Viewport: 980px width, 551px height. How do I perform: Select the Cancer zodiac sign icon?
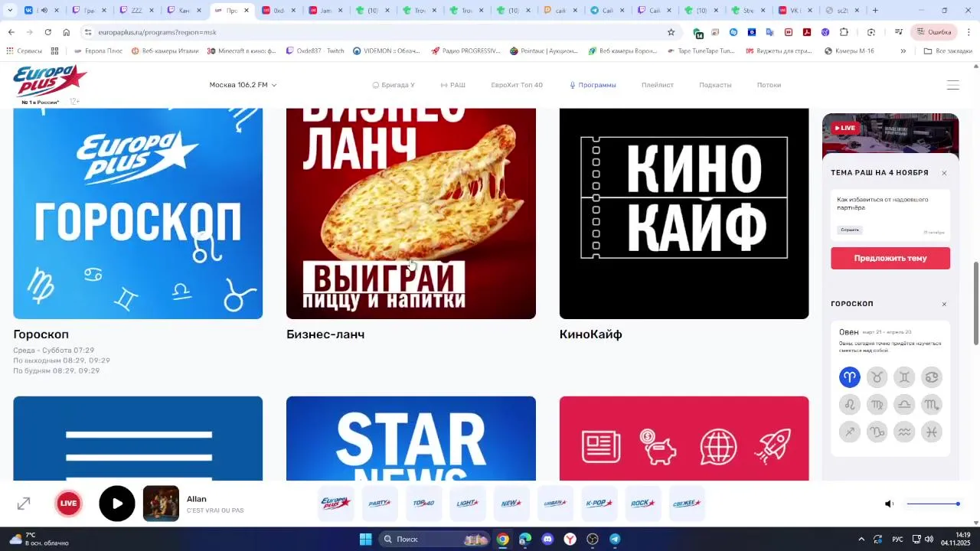(x=932, y=377)
